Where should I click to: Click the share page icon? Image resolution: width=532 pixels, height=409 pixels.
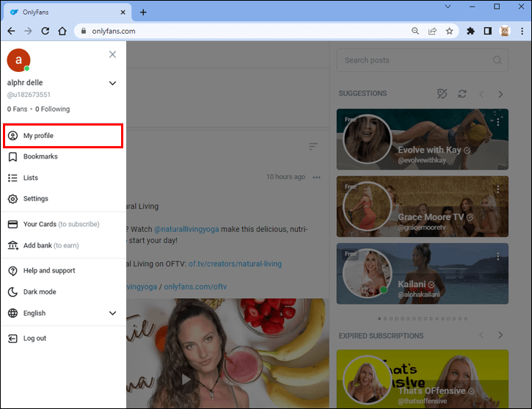coord(432,32)
